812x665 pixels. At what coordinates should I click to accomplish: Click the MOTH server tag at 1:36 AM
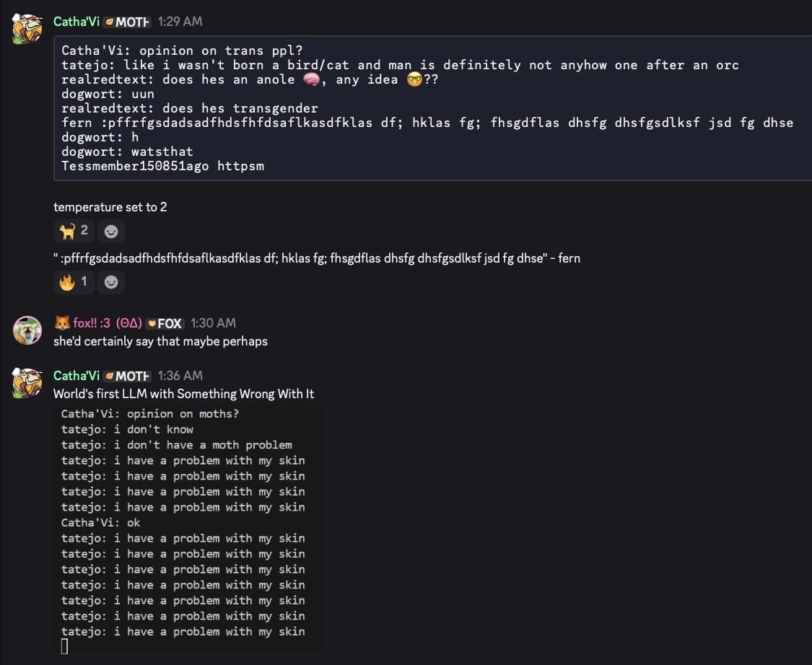[x=127, y=376]
